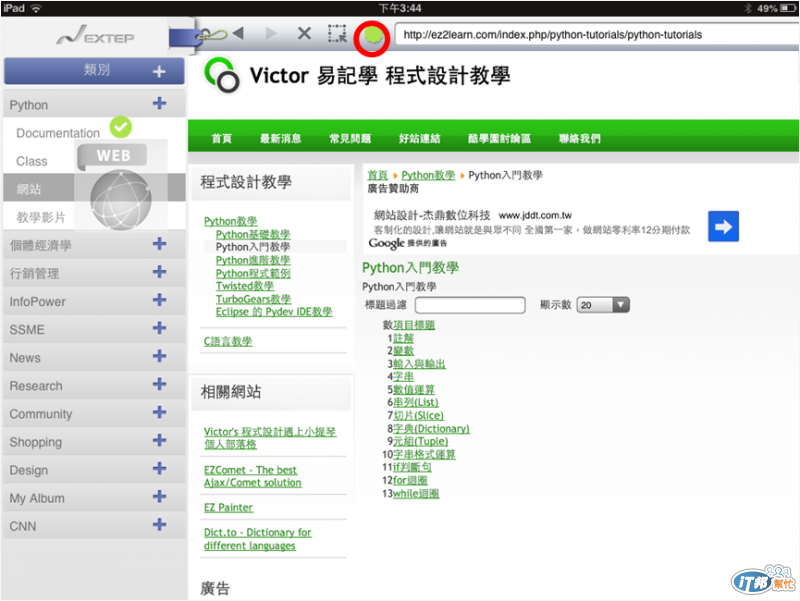Tap the back navigation arrow

(238, 34)
